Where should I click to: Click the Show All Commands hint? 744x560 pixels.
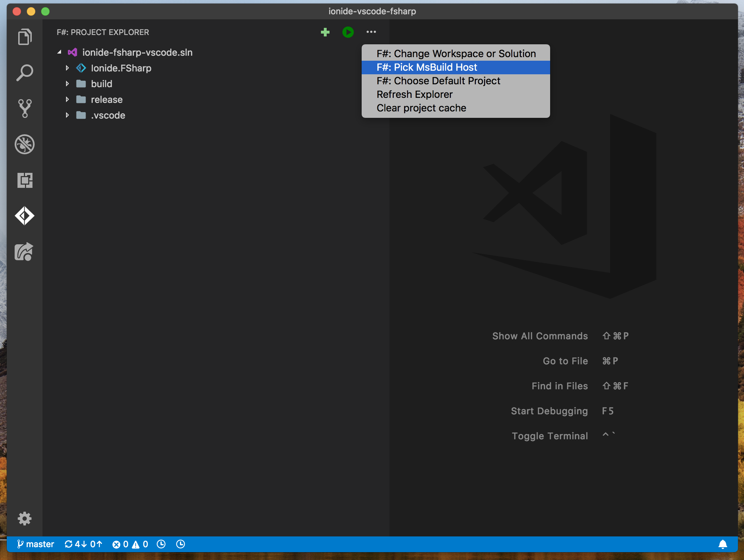click(540, 336)
